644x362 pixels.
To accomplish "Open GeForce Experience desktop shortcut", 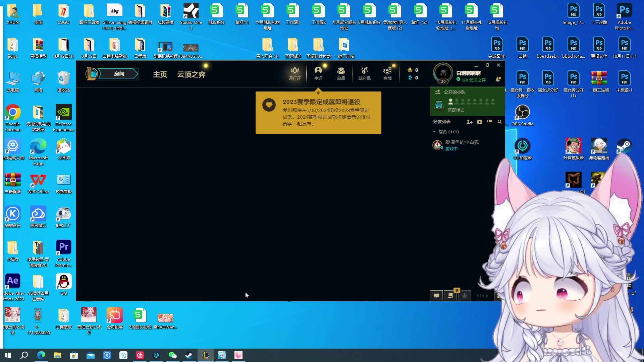I will (63, 118).
